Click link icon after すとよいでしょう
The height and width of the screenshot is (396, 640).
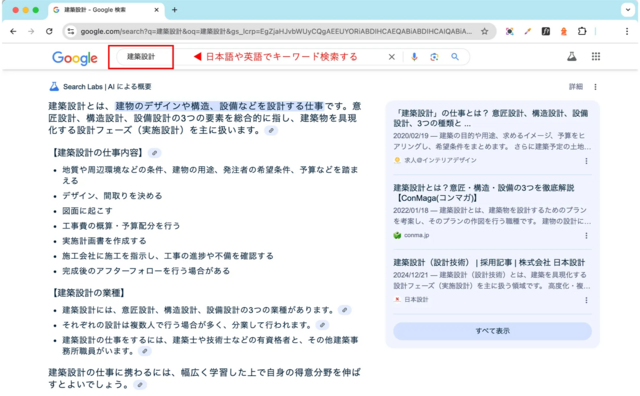[x=140, y=385]
